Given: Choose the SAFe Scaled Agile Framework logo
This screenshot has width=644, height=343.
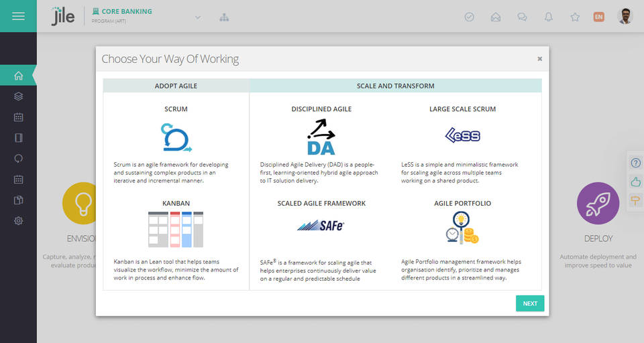Looking at the screenshot, I should coord(321,226).
